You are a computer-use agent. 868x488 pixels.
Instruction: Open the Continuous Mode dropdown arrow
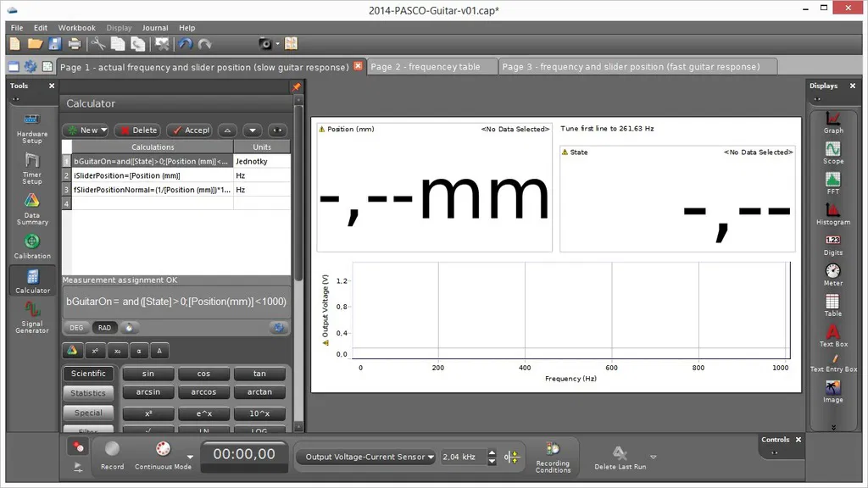coord(190,457)
